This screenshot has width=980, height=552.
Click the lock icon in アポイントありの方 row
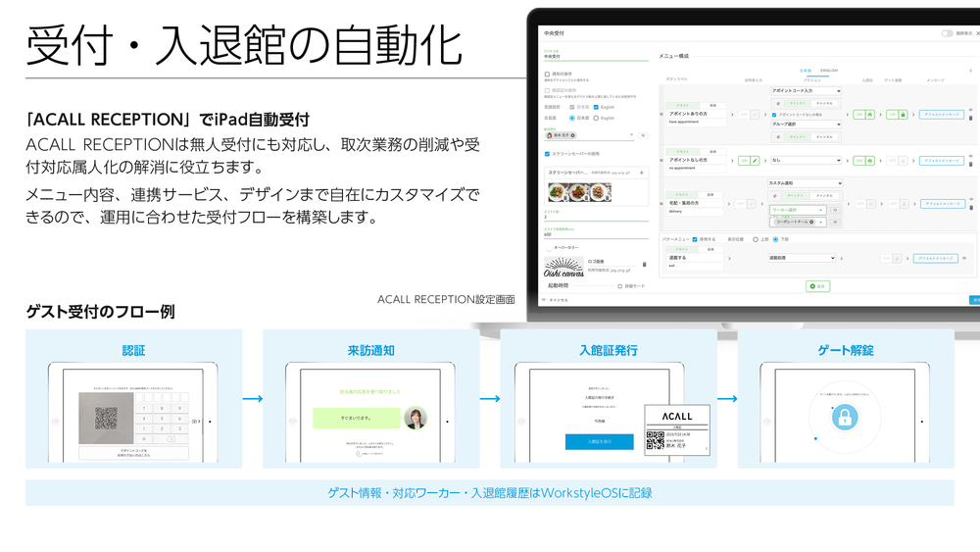[x=903, y=115]
